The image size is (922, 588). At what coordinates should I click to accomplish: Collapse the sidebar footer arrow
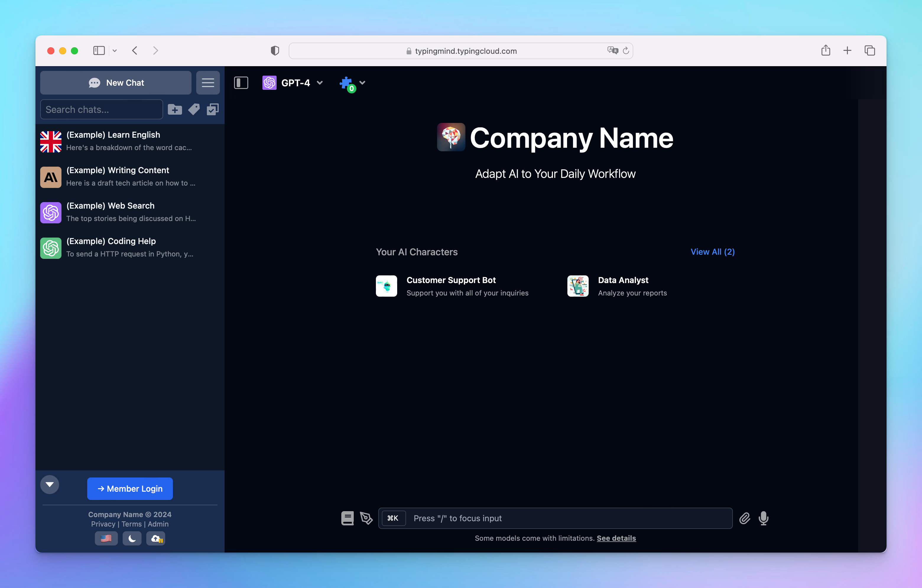point(50,484)
